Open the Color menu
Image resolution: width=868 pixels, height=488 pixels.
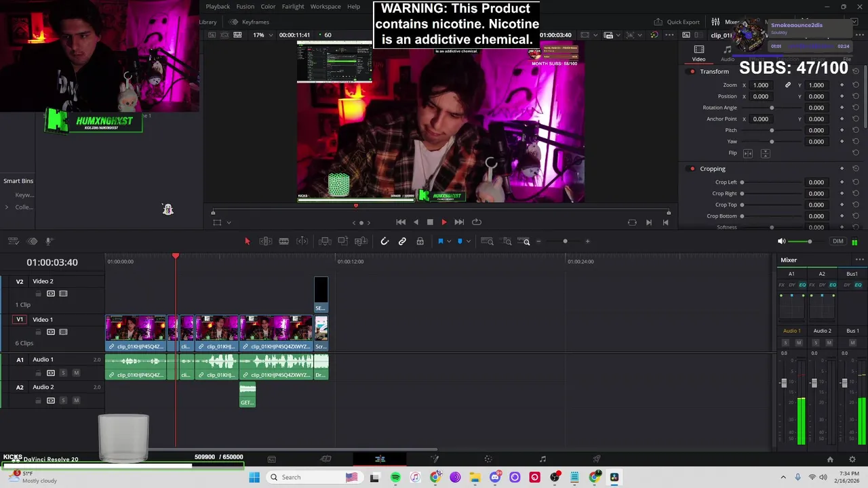click(x=269, y=7)
